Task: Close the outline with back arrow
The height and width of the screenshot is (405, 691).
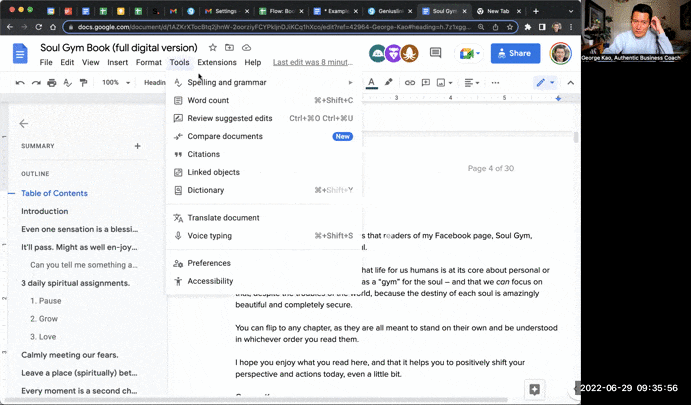Action: click(24, 124)
